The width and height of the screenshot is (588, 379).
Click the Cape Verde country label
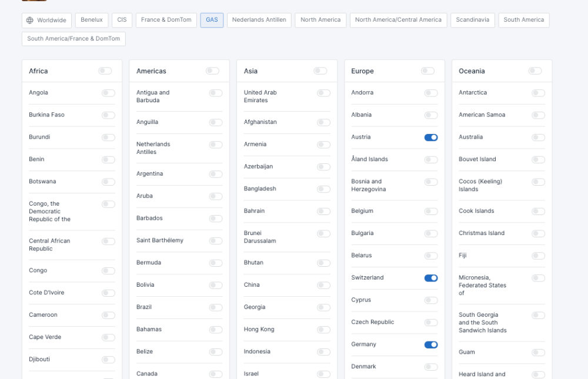(45, 337)
